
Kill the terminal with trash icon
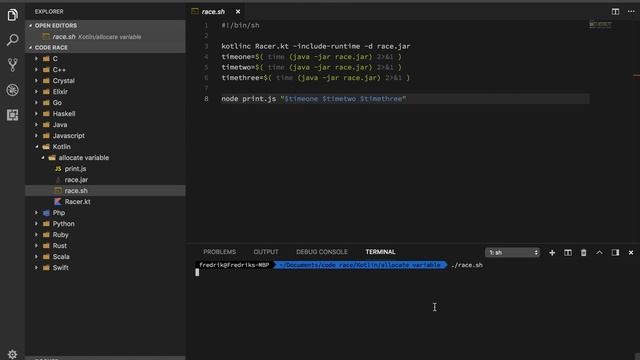pos(584,253)
